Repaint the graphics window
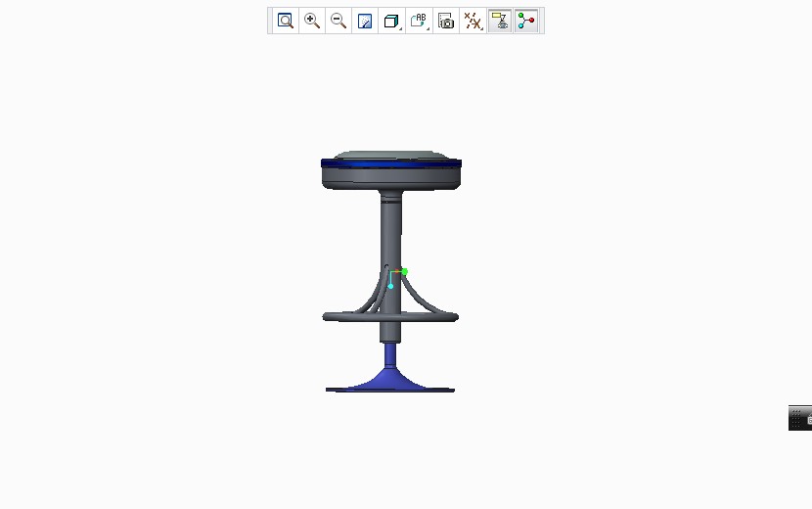 click(365, 21)
